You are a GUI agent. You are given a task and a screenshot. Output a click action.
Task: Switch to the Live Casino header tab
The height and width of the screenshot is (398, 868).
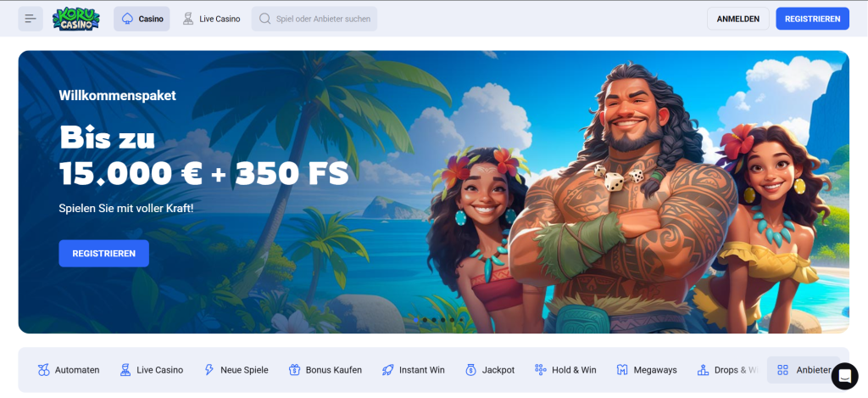pos(211,19)
